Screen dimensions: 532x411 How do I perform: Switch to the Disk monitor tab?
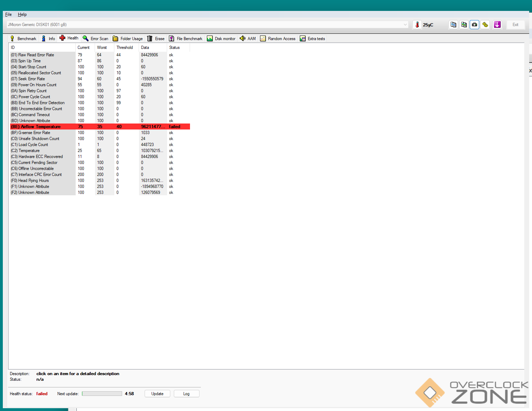point(221,39)
